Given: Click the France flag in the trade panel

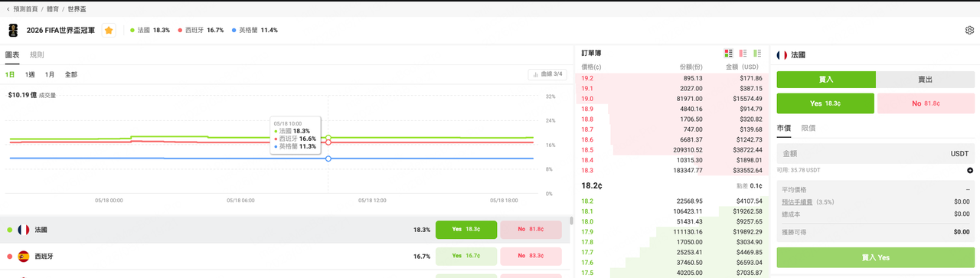Looking at the screenshot, I should pyautogui.click(x=782, y=55).
